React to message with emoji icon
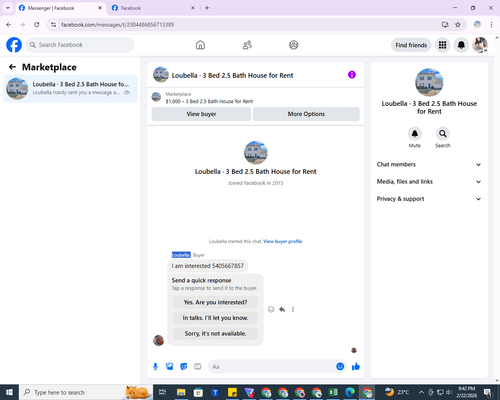The height and width of the screenshot is (400, 500). tap(271, 309)
